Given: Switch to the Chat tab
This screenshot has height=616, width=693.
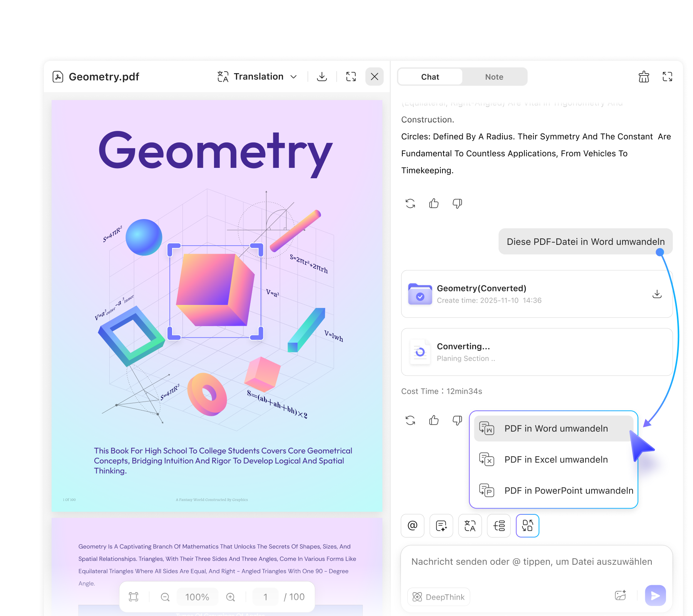Looking at the screenshot, I should 430,77.
